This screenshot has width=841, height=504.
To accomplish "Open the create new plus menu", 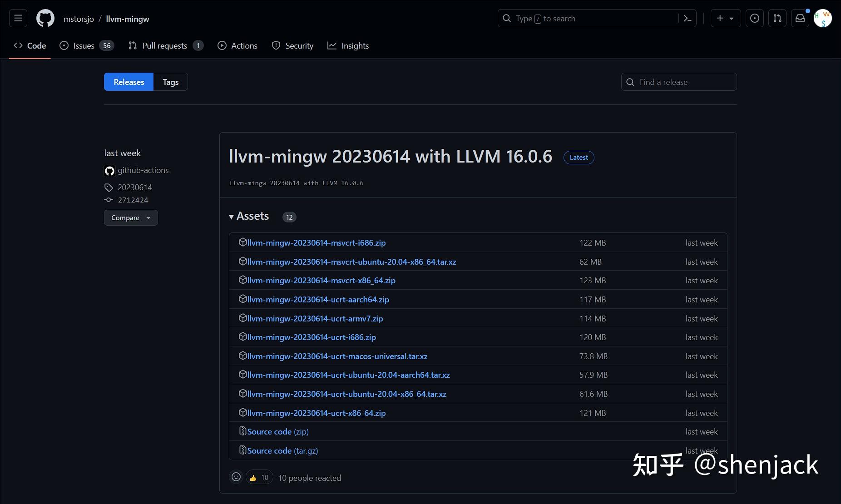I will pyautogui.click(x=725, y=18).
